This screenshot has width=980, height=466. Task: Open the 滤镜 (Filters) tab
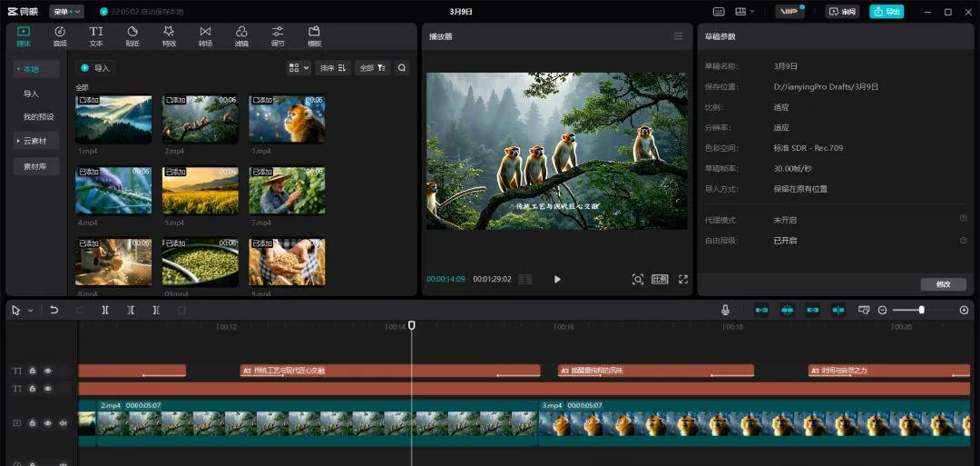click(x=241, y=36)
